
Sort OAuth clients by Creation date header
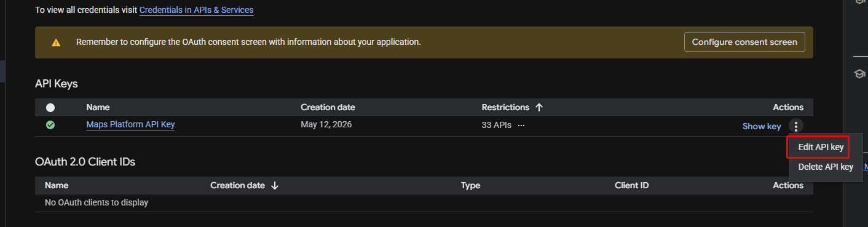(x=237, y=185)
